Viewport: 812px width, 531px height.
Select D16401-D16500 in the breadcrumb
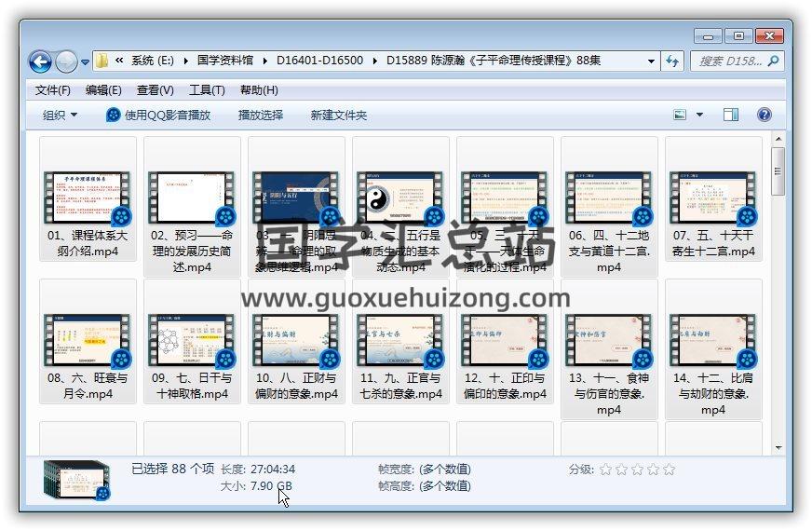coord(319,61)
